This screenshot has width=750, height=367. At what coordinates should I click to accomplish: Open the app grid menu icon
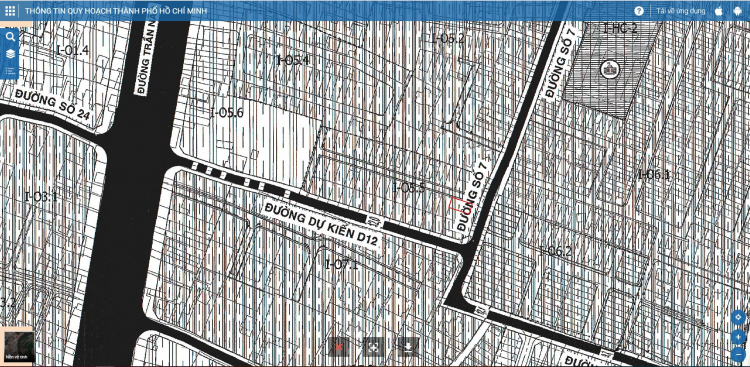10,11
